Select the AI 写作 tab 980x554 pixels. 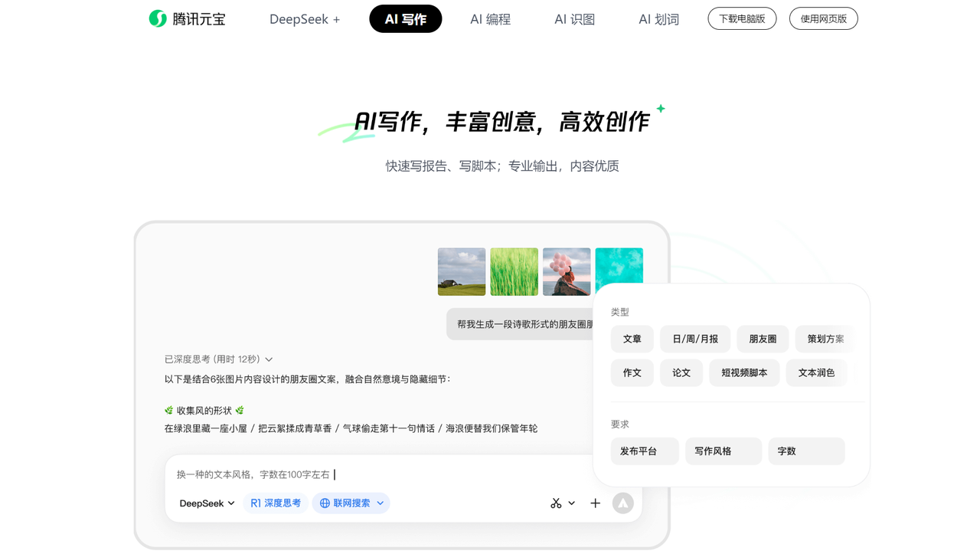[x=406, y=19]
